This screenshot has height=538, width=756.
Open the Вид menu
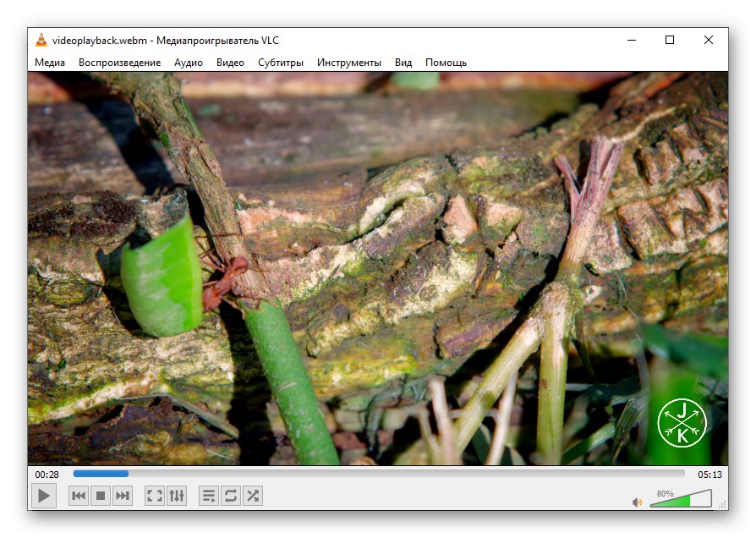click(403, 63)
